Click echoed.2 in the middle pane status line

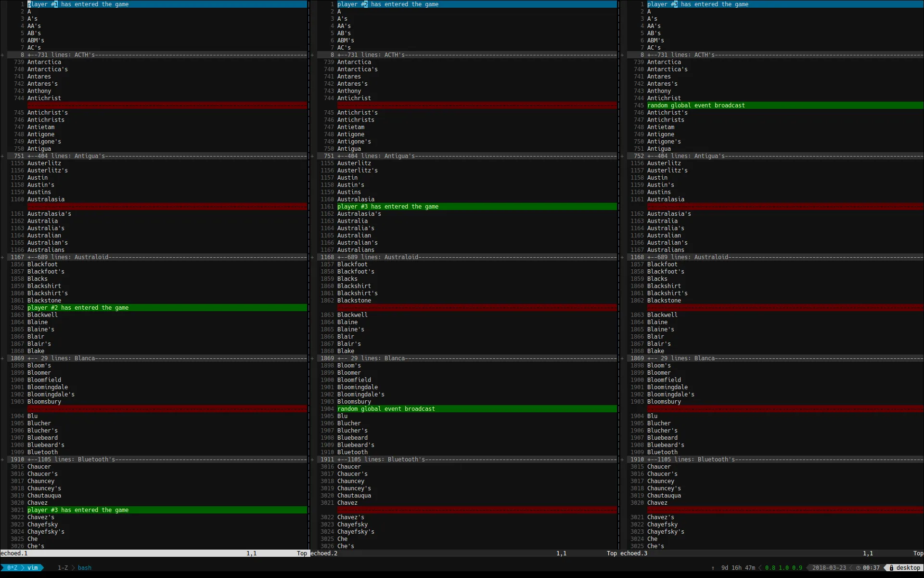click(x=324, y=553)
